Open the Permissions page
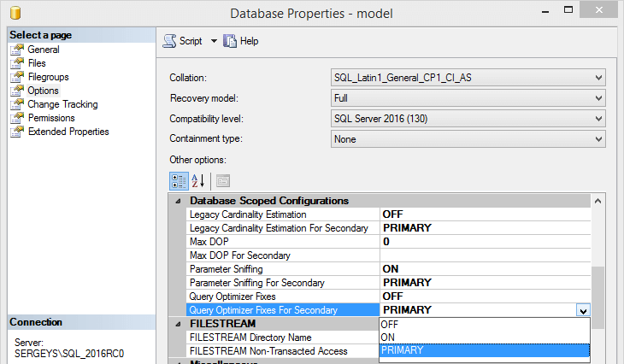The height and width of the screenshot is (364, 624). point(51,118)
